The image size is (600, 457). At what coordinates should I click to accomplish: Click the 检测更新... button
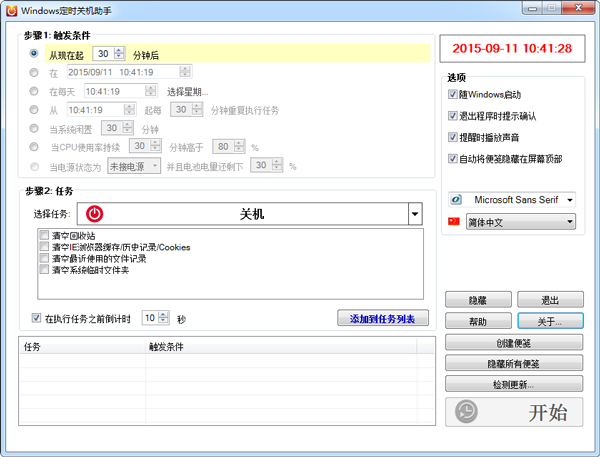[514, 384]
